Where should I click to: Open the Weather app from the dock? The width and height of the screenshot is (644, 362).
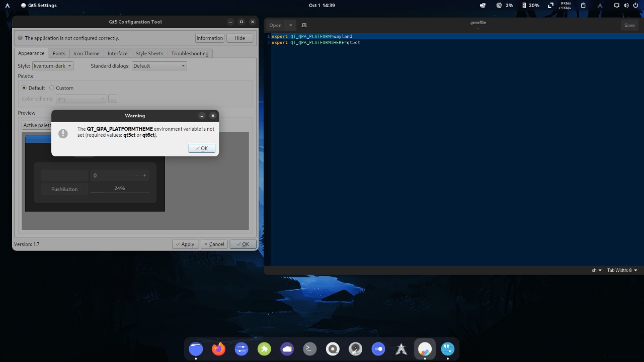click(x=287, y=348)
